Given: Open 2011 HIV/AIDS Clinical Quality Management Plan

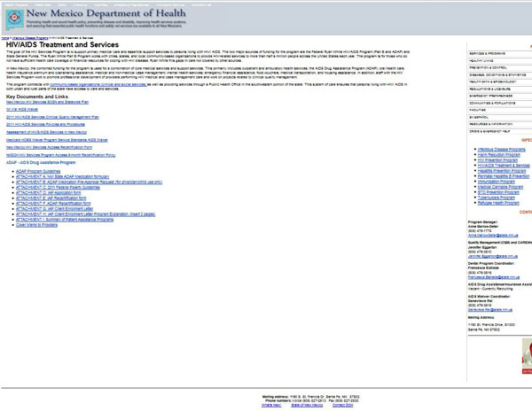Looking at the screenshot, I should click(52, 117).
